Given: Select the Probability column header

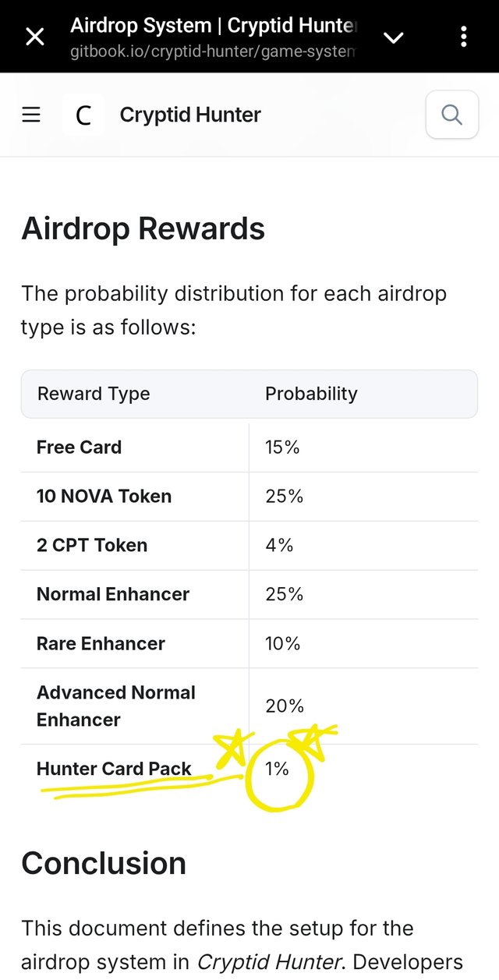Looking at the screenshot, I should 311,394.
